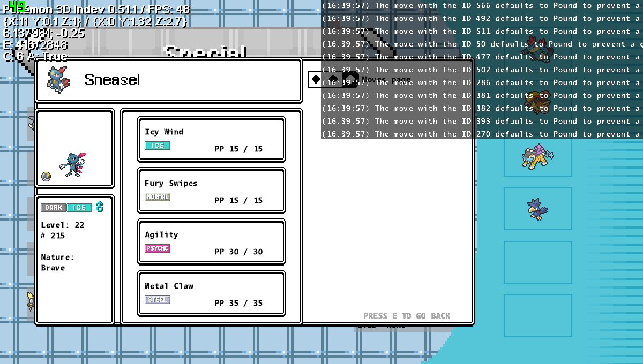This screenshot has height=364, width=643.
Task: Click the E: 416/2848 debug text
Action: pos(35,45)
